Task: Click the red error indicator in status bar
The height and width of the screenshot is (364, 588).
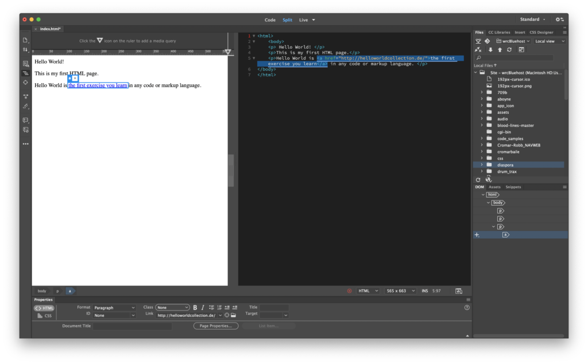Action: pyautogui.click(x=349, y=291)
